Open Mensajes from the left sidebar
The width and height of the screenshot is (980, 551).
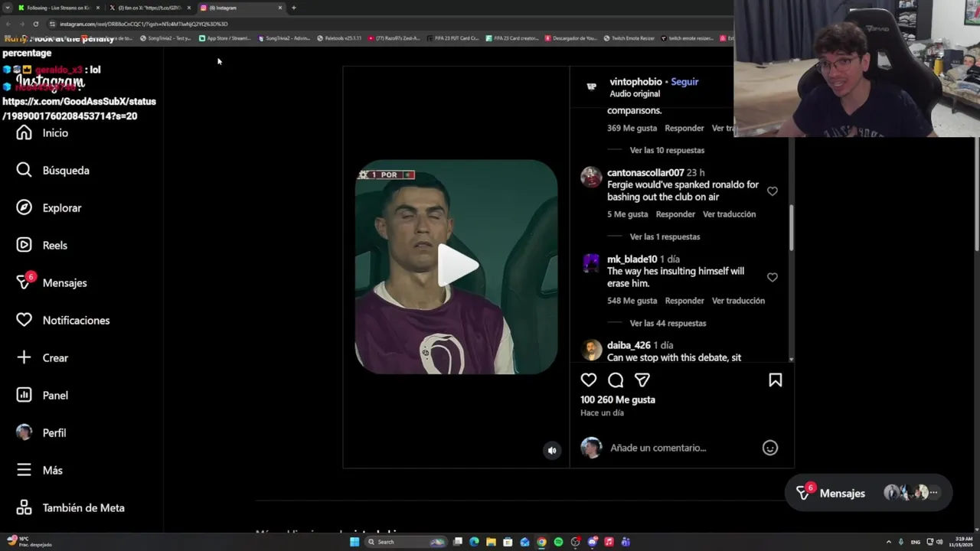click(51, 283)
